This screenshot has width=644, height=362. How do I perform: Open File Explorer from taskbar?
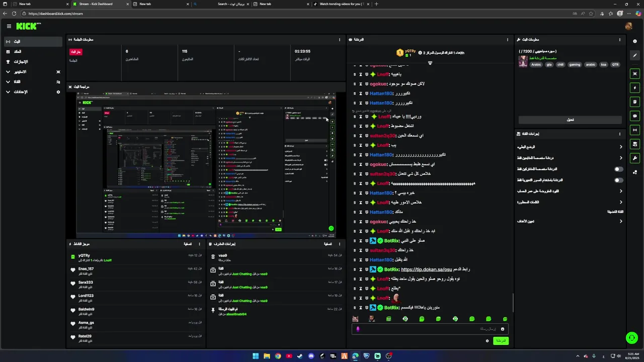267,356
